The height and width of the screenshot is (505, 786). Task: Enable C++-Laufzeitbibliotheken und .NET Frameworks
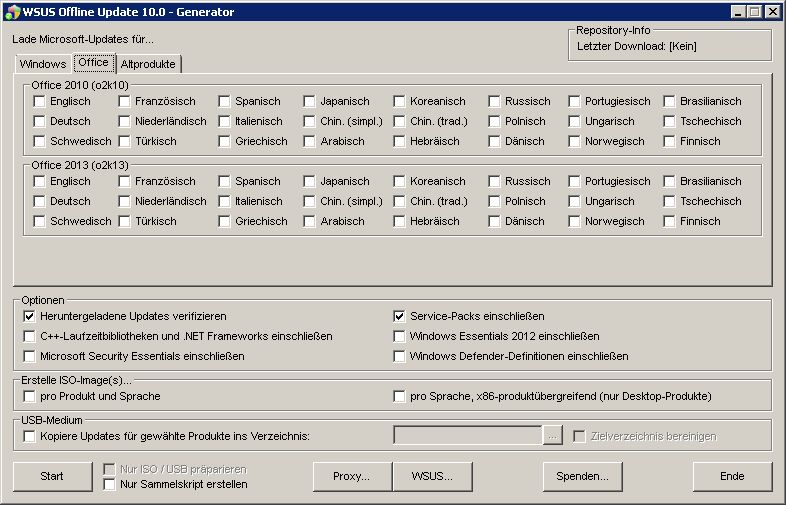click(x=29, y=336)
